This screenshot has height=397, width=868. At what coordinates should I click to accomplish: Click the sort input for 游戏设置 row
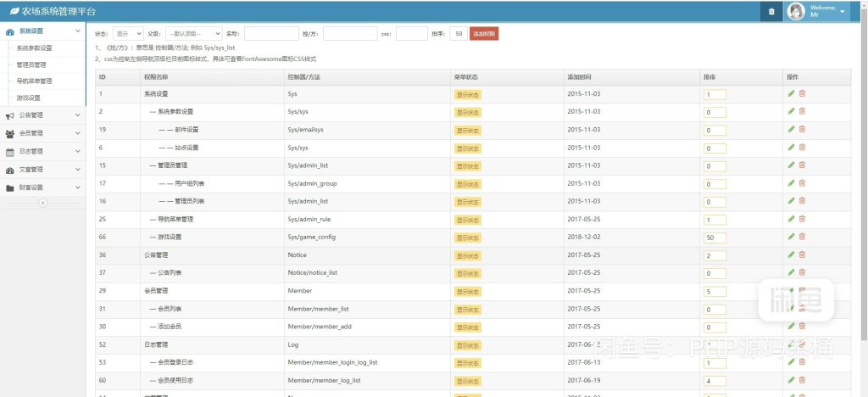pyautogui.click(x=714, y=238)
